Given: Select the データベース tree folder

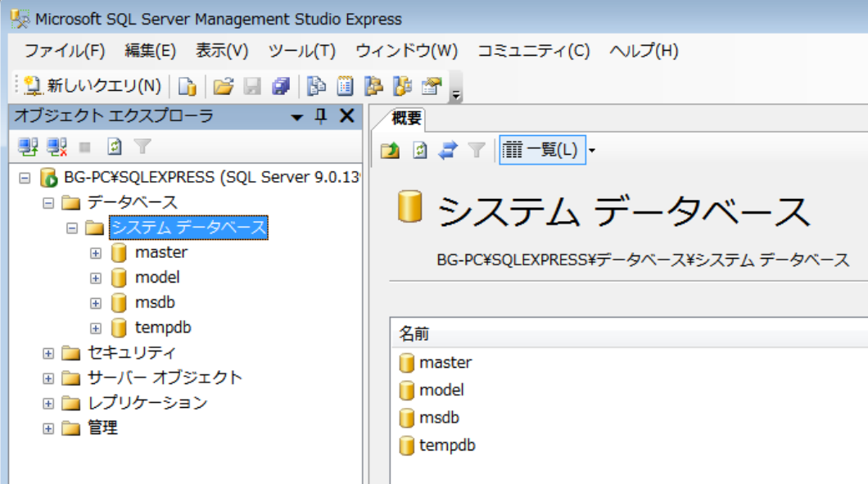Looking at the screenshot, I should tap(132, 202).
